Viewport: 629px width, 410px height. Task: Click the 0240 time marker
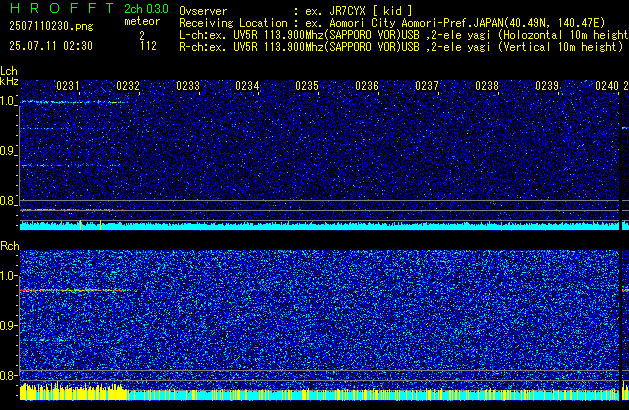click(607, 86)
